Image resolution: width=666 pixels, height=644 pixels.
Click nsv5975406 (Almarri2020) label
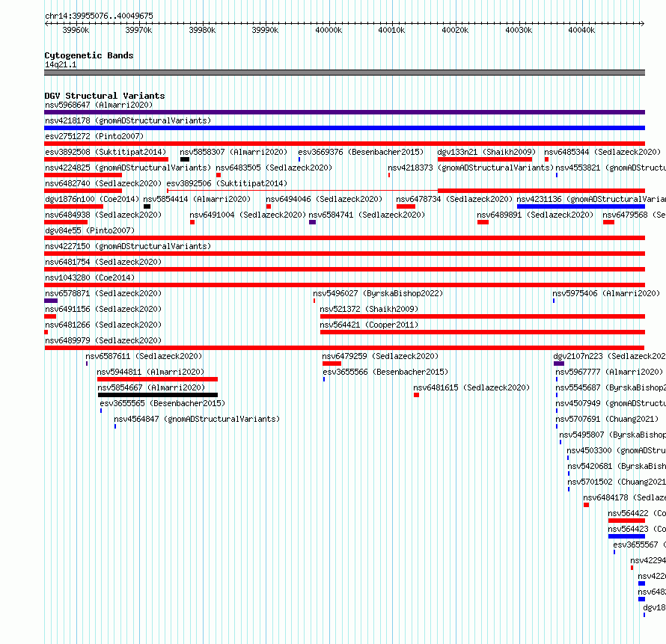pos(606,293)
